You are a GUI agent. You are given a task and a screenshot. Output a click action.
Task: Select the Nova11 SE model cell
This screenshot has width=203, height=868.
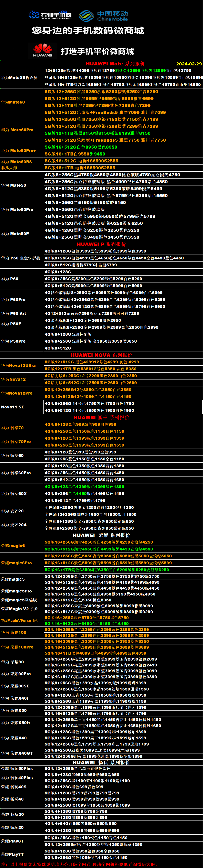22,407
